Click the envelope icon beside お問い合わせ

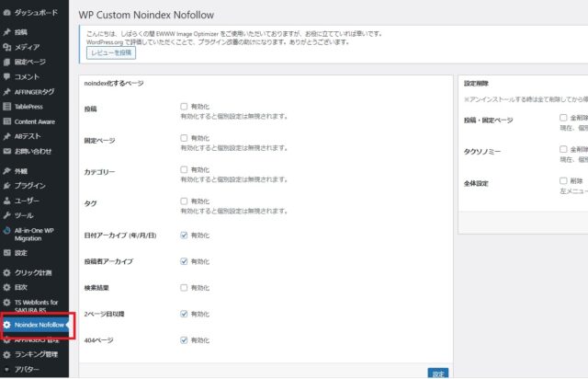[x=6, y=152]
